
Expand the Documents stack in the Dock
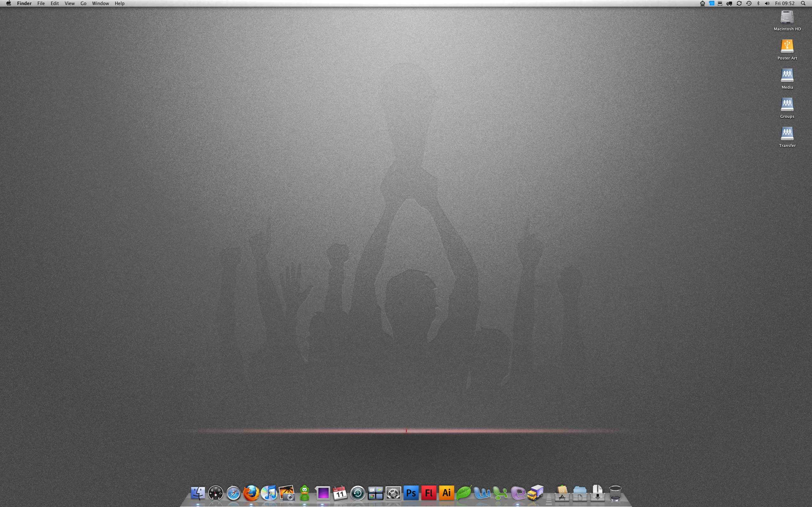click(x=580, y=493)
